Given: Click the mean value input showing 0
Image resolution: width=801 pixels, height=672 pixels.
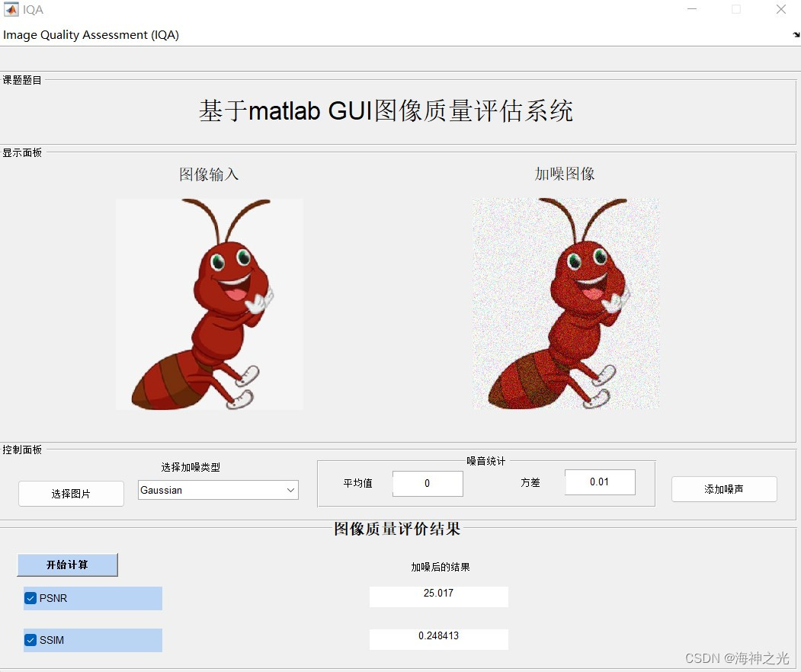Looking at the screenshot, I should (427, 483).
